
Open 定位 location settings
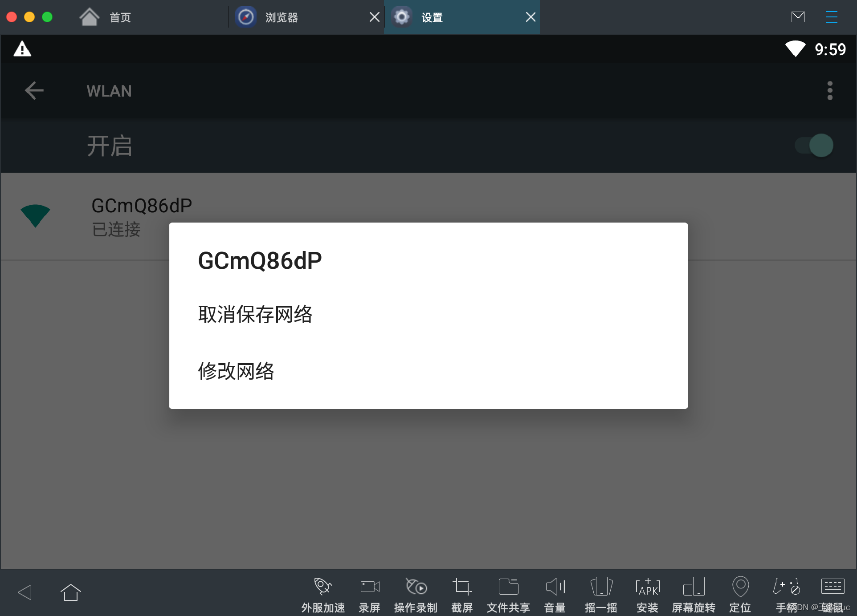point(740,588)
